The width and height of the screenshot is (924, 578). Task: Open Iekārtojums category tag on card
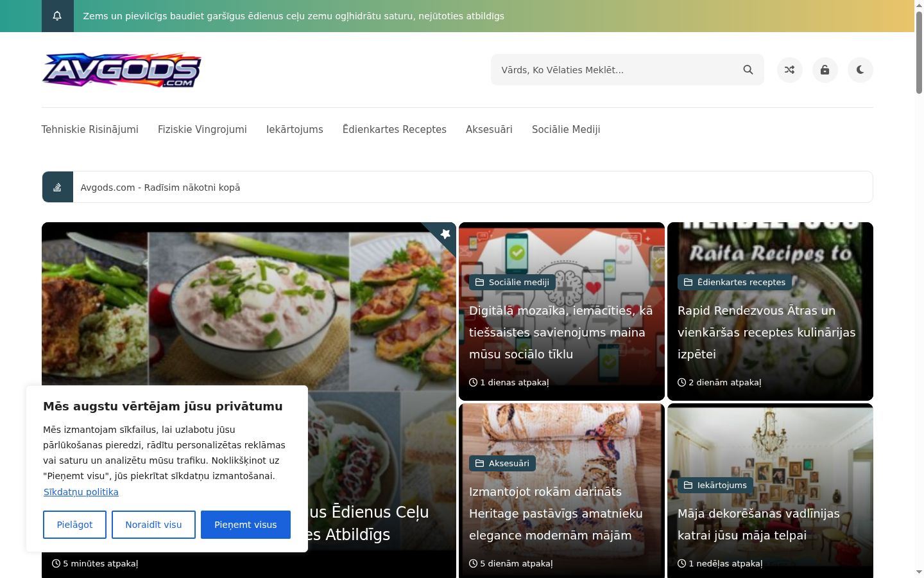(715, 485)
